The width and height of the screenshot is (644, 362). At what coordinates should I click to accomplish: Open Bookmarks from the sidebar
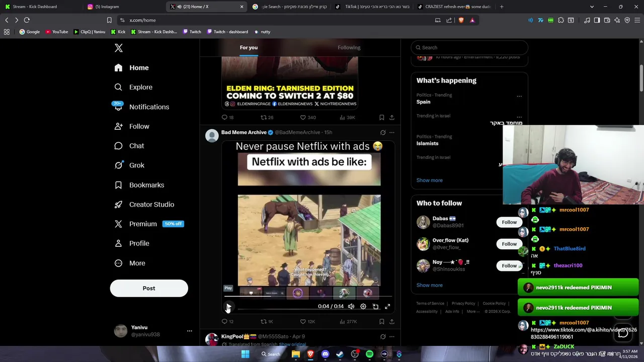click(139, 185)
